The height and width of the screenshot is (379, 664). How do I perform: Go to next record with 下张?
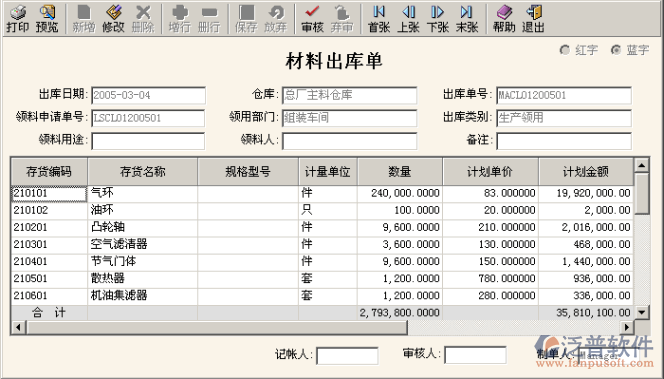pos(437,19)
